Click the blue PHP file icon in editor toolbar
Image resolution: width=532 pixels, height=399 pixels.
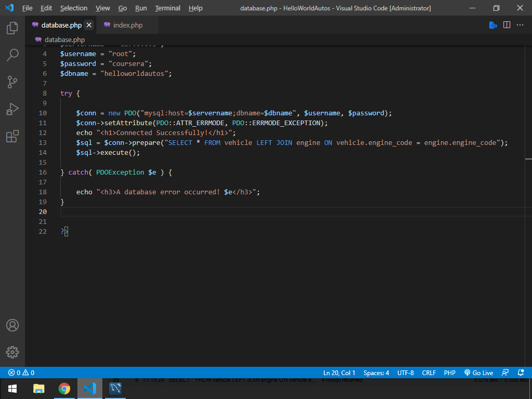[x=493, y=25]
